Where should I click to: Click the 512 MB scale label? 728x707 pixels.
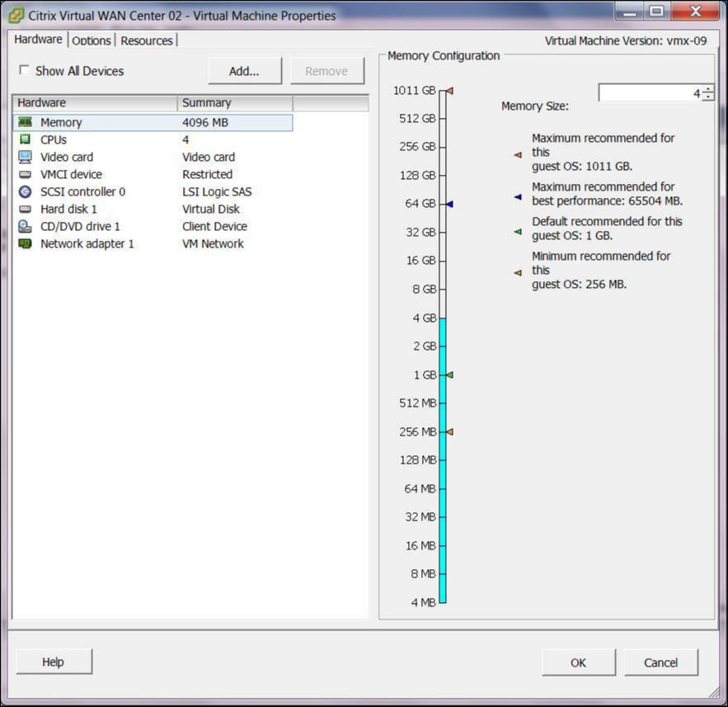(417, 403)
